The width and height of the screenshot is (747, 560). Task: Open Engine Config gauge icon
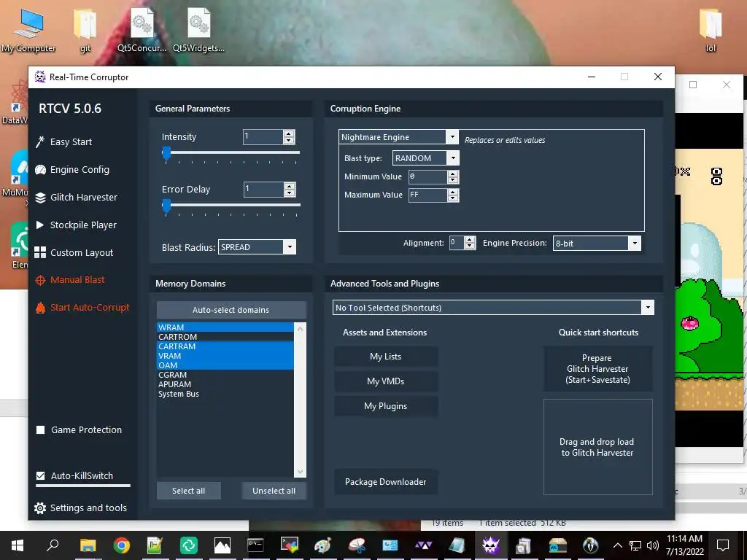click(41, 169)
